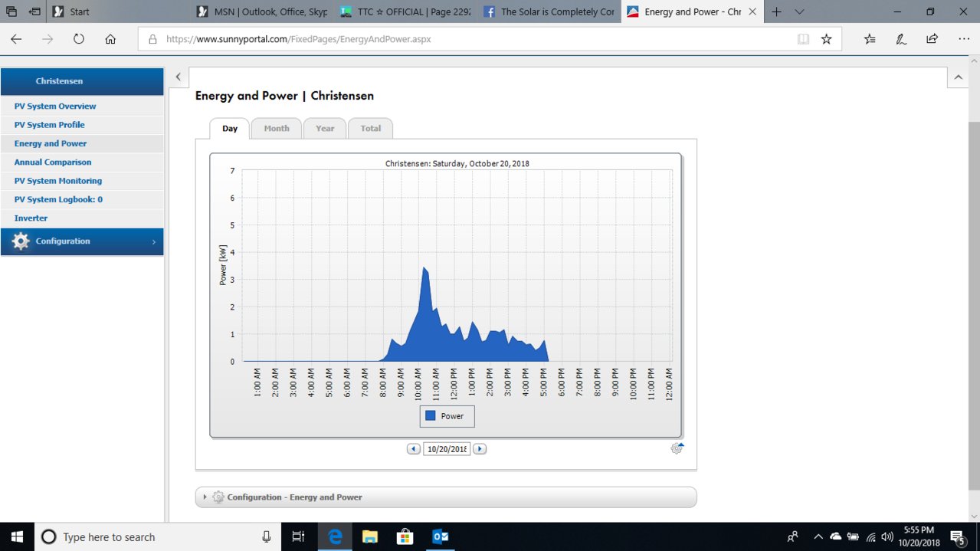Refresh the page

point(78,39)
